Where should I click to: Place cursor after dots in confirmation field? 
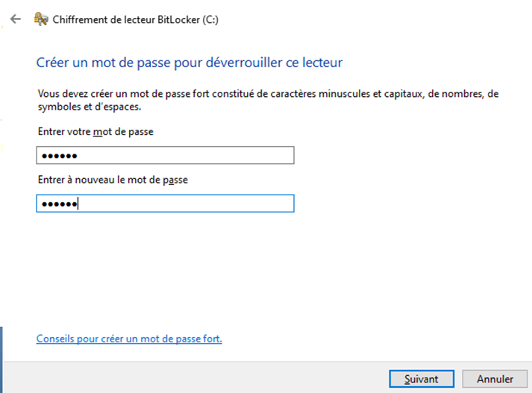[x=78, y=204]
